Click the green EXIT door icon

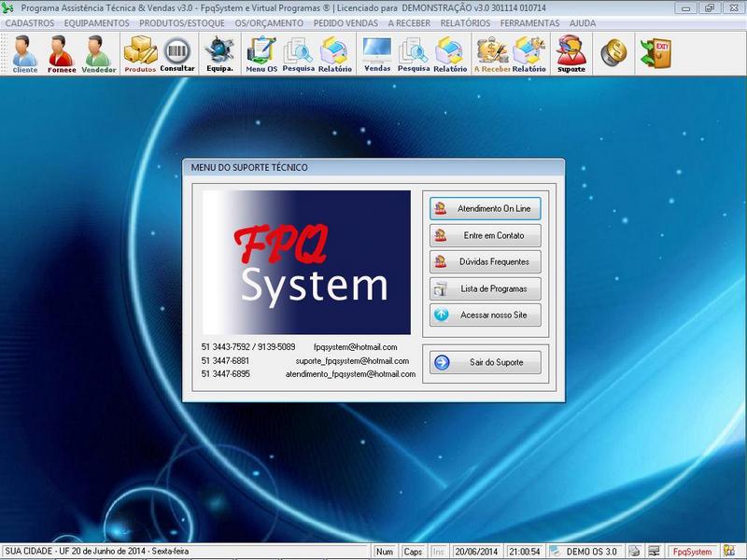655,53
